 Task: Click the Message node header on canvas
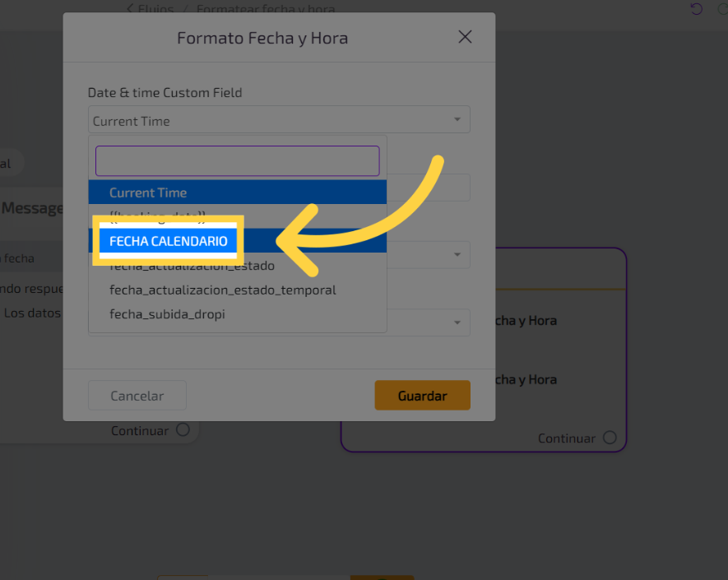pos(32,208)
